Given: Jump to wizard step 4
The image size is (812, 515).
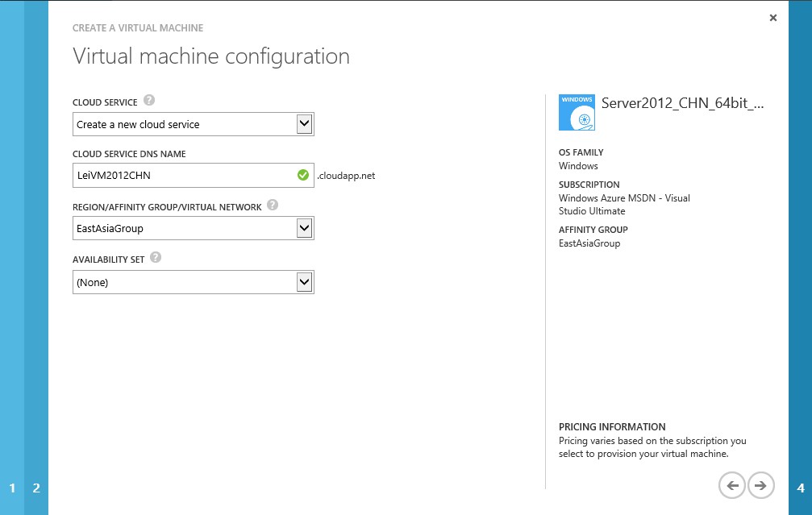Looking at the screenshot, I should pos(801,488).
